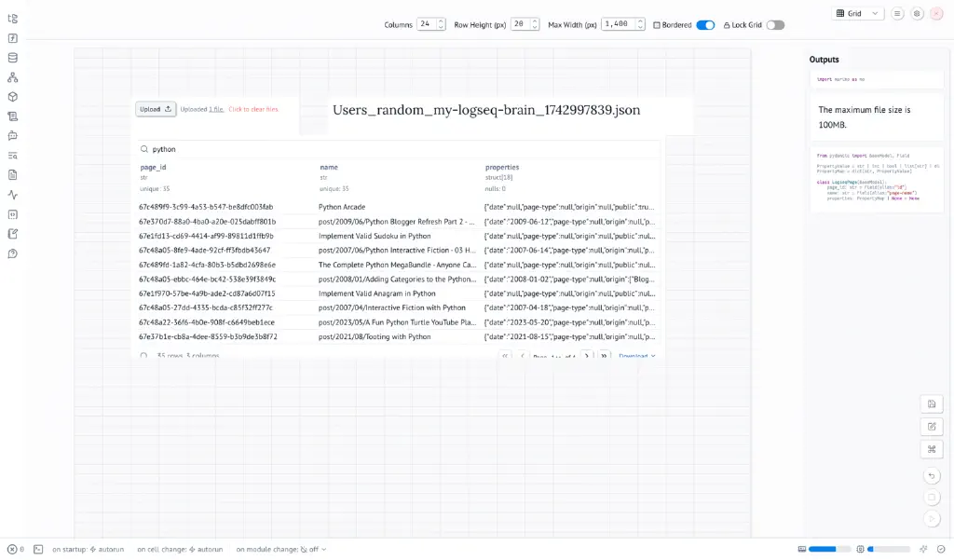Toggle the Lock Grid switch
The height and width of the screenshot is (560, 954).
pos(775,25)
